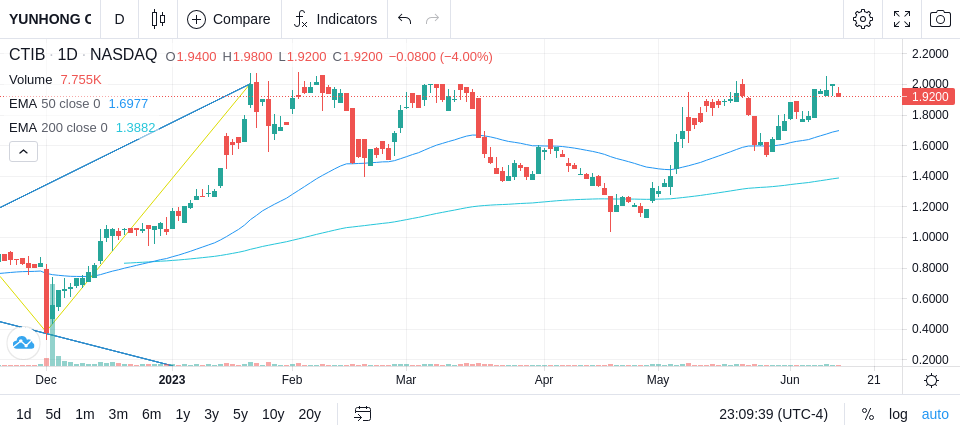Open chart settings gear icon
This screenshot has width=960, height=433.
coord(863,19)
